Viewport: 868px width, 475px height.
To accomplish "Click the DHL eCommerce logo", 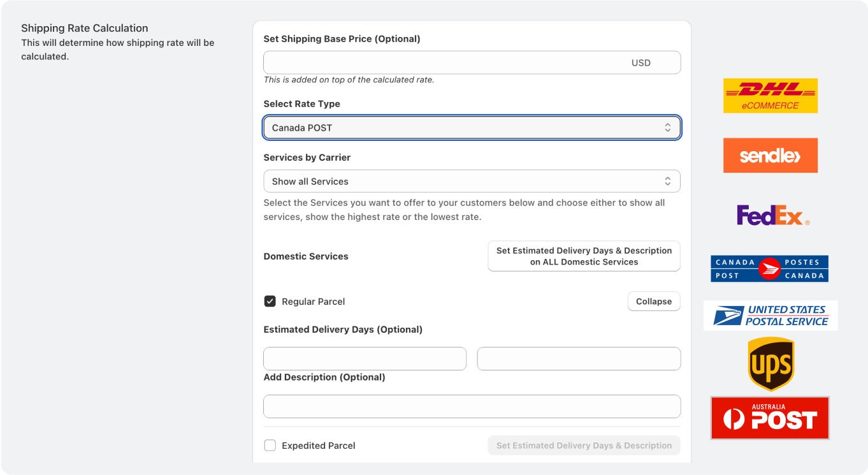I will point(770,96).
